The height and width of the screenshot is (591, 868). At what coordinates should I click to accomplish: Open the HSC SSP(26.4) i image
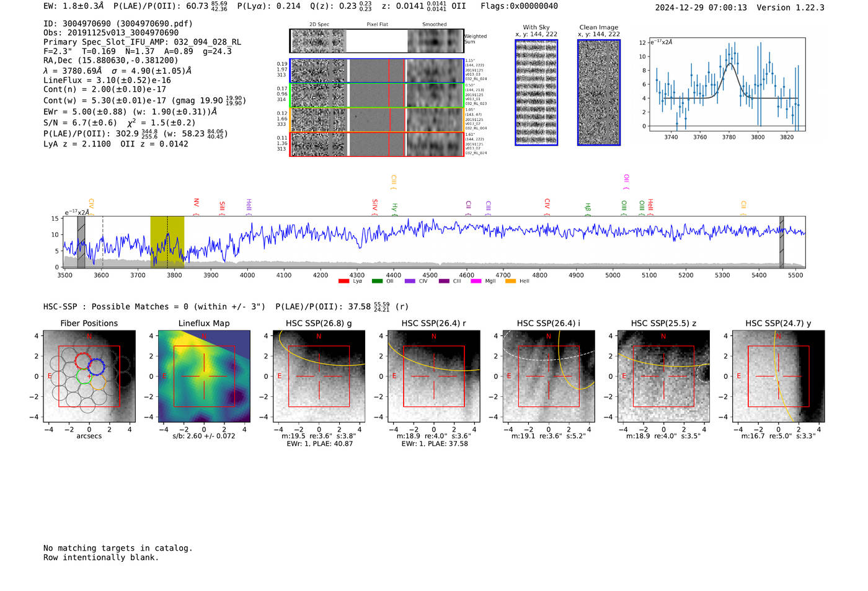(x=549, y=376)
